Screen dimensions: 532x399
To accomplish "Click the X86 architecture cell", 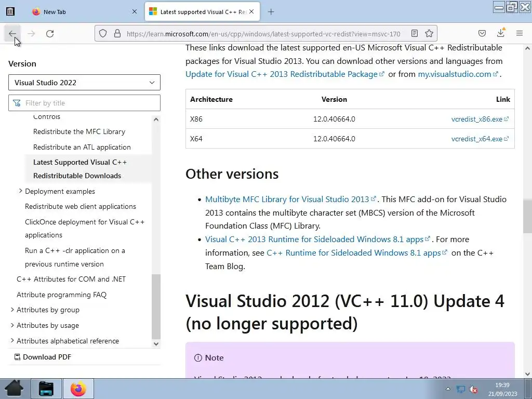I will [196, 119].
